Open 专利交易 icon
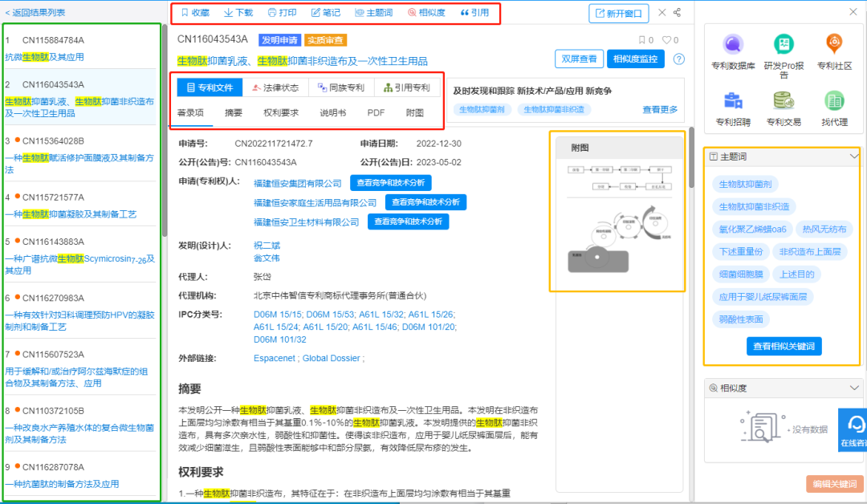This screenshot has width=867, height=504. click(784, 100)
